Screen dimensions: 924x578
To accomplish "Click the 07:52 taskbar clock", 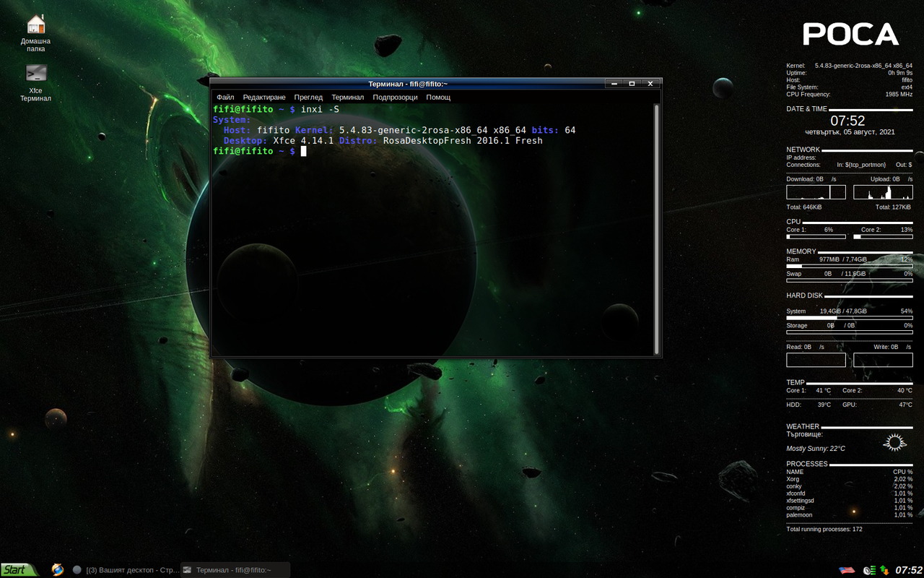I will (908, 570).
